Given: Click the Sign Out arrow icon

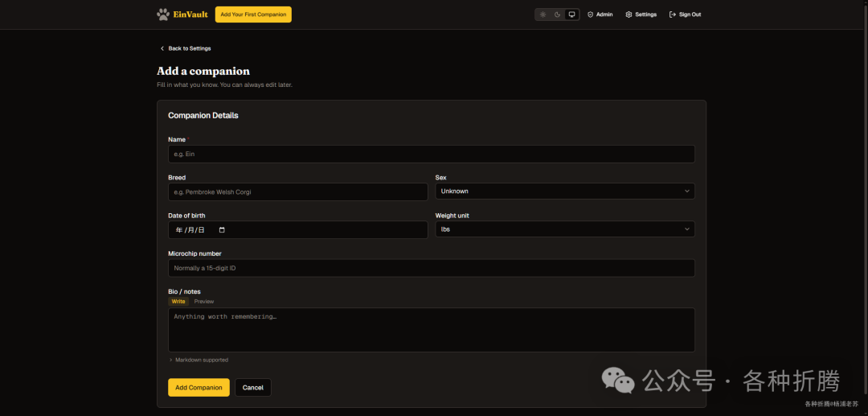Looking at the screenshot, I should tap(673, 14).
